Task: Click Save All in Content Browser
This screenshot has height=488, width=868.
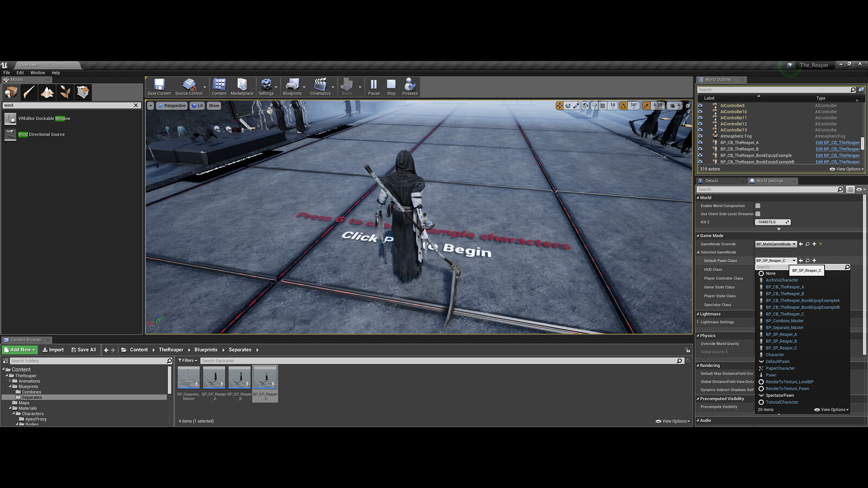Action: [84, 350]
